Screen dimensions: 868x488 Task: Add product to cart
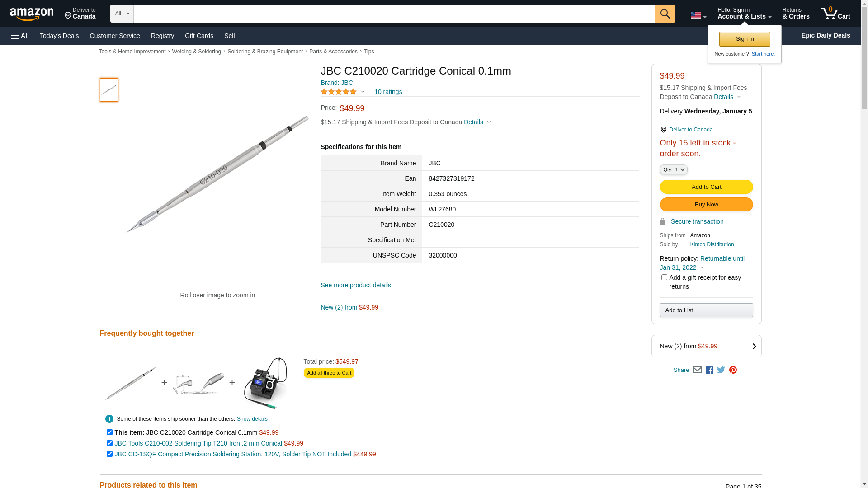pyautogui.click(x=706, y=187)
